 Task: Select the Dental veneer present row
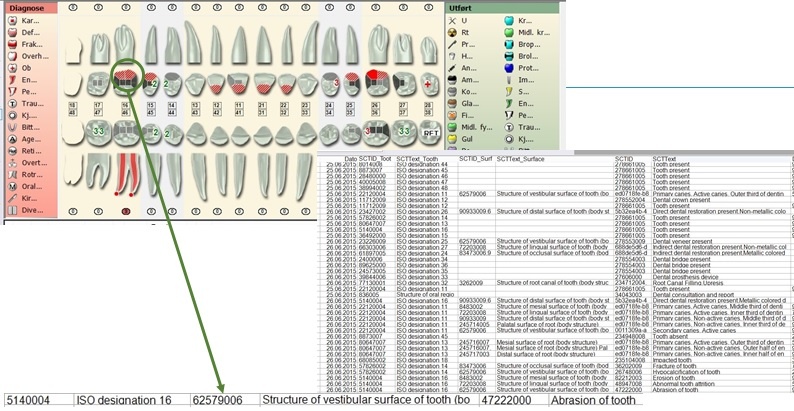click(555, 241)
